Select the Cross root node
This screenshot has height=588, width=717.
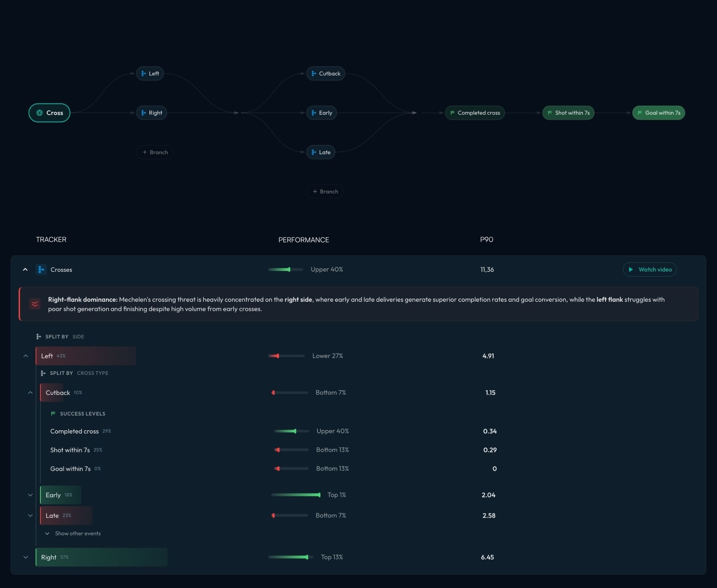click(49, 113)
